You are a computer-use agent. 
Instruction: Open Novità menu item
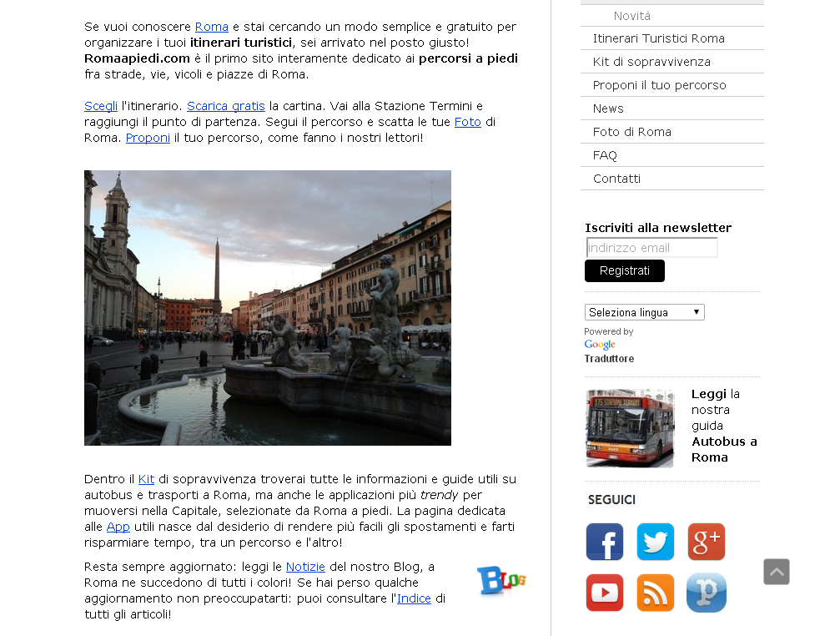click(671, 16)
